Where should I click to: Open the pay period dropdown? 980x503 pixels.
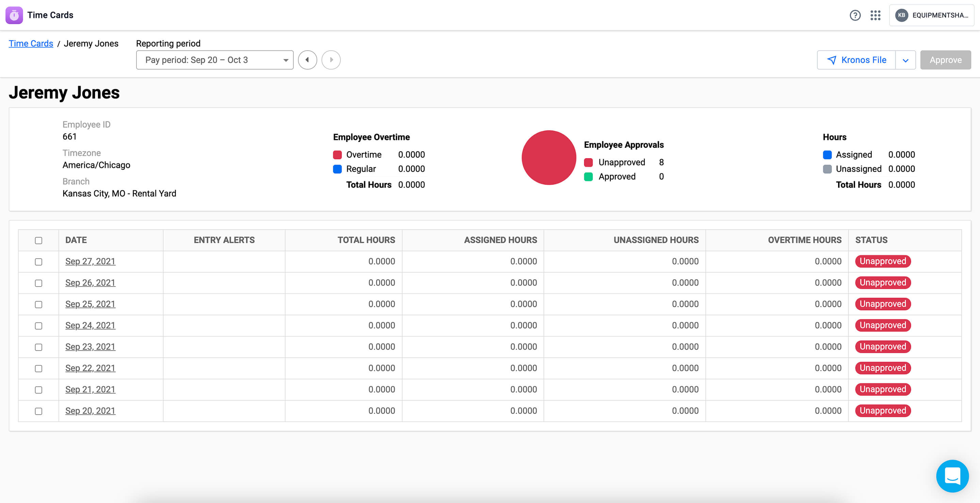215,60
